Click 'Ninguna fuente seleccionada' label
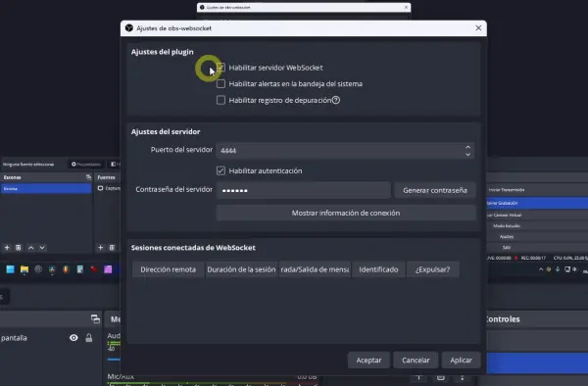 click(28, 165)
